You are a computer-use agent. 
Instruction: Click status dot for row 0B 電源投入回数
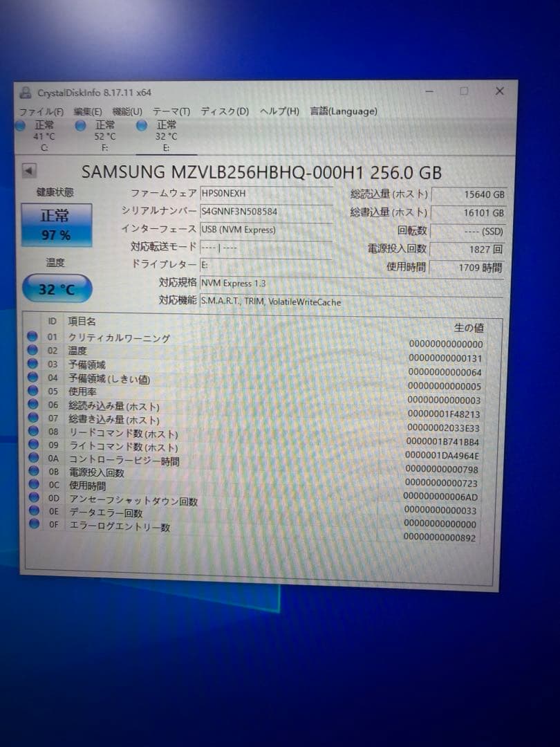(33, 471)
